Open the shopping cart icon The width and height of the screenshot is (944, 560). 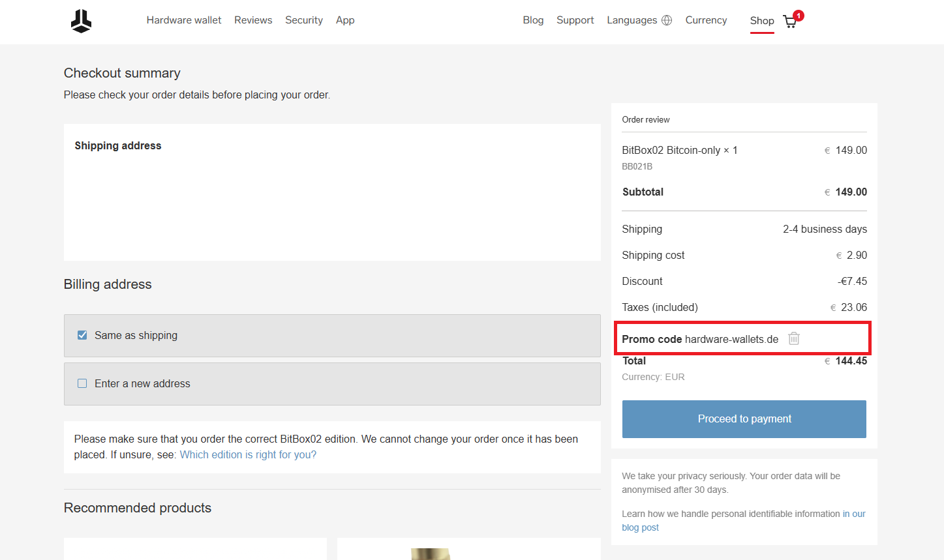pos(789,22)
